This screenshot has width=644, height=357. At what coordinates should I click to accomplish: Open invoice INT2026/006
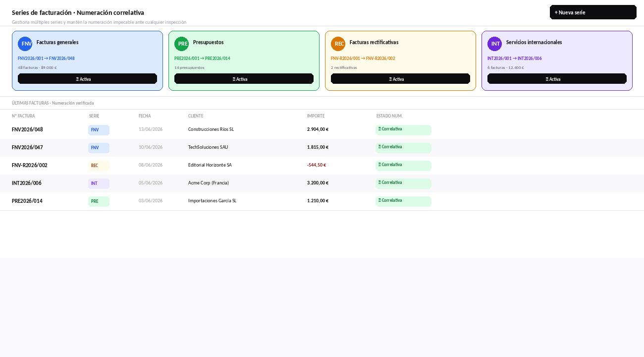coord(27,183)
